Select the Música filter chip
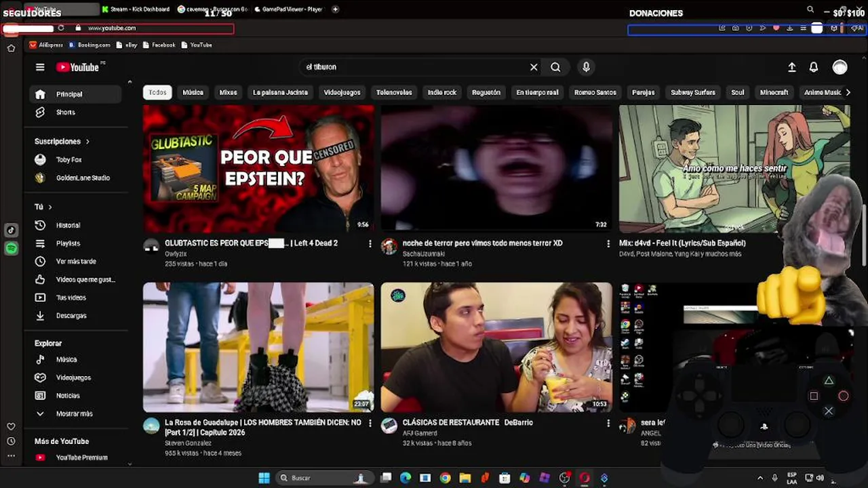 [x=193, y=92]
